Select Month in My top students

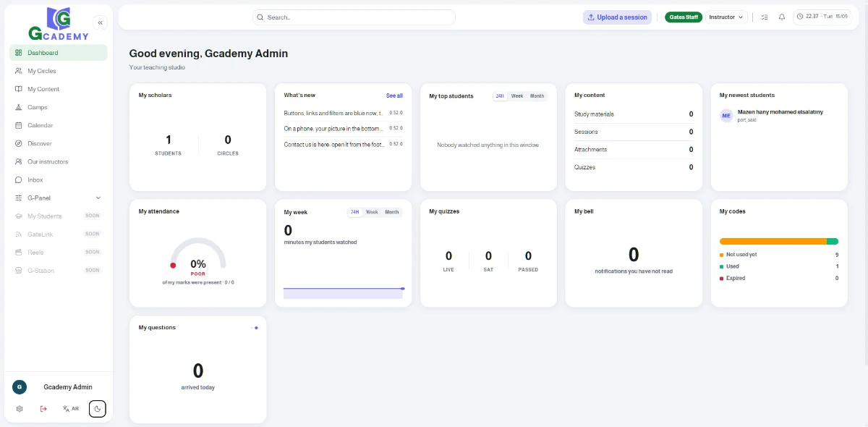point(537,96)
